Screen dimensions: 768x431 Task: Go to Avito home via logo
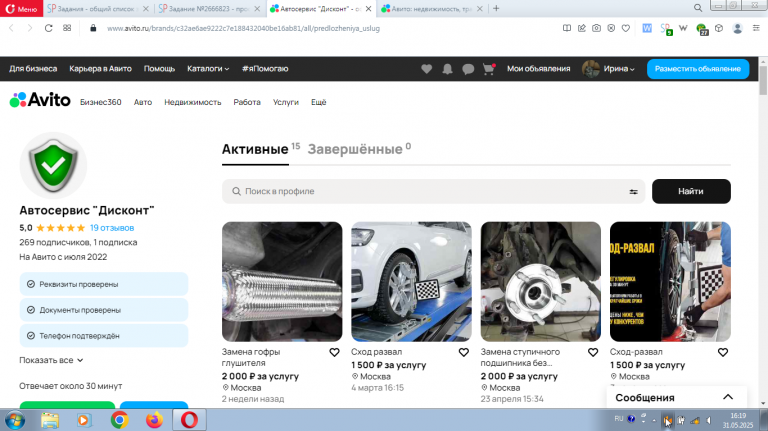tap(40, 100)
